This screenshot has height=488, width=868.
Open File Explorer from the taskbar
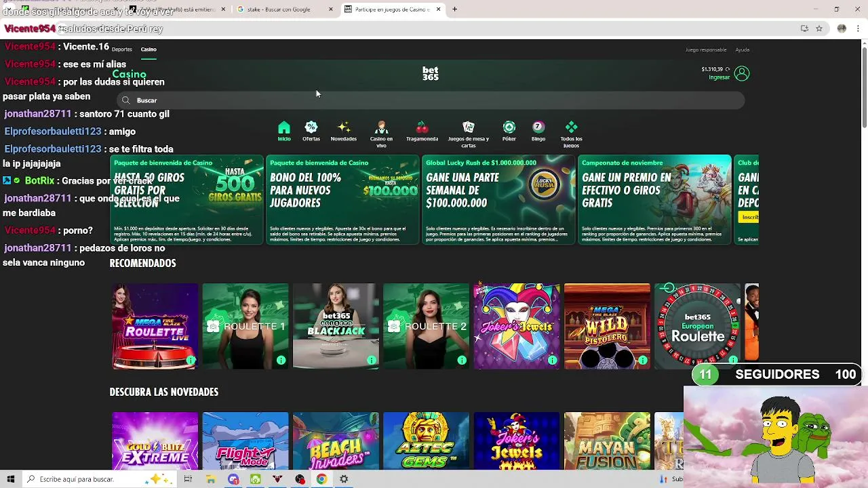click(211, 479)
